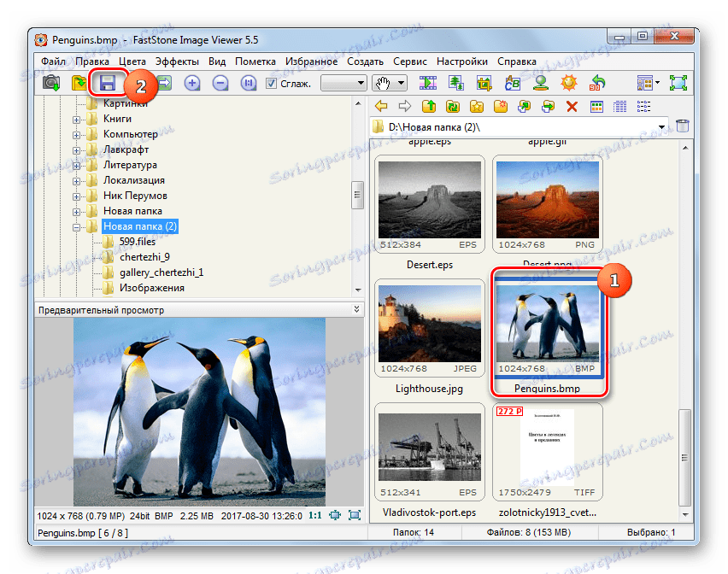Expand the Компьютер folder

(76, 135)
